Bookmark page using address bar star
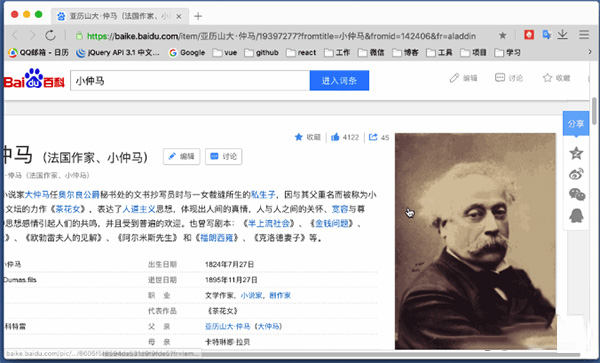The width and height of the screenshot is (600, 363). click(x=502, y=36)
